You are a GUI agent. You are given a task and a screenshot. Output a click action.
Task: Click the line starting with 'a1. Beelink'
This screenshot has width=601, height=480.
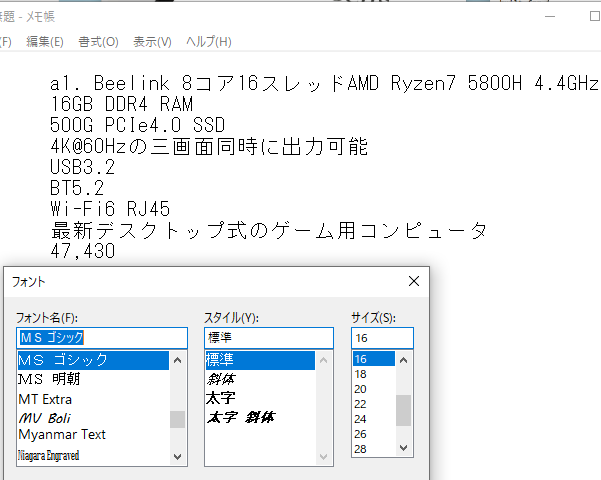325,83
